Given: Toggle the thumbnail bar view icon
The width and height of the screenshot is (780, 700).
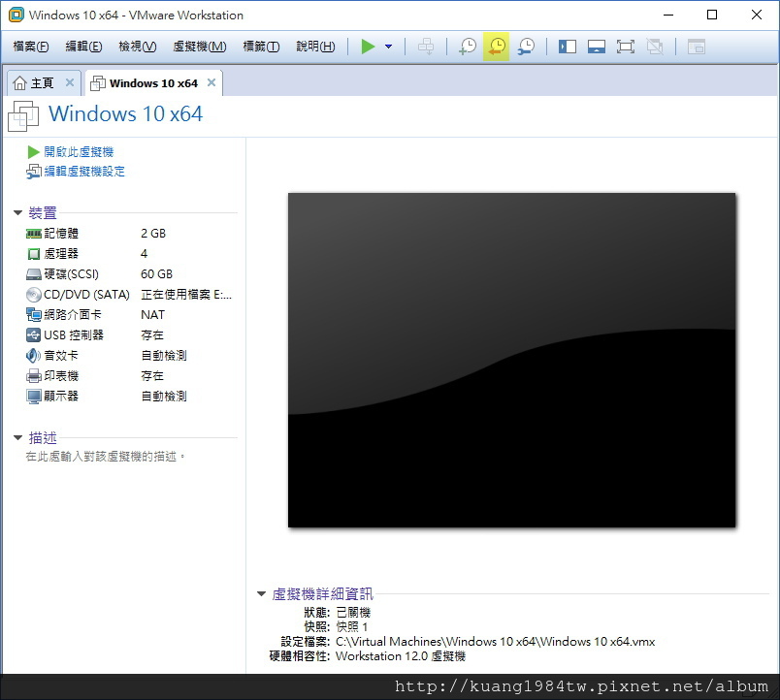Looking at the screenshot, I should click(x=596, y=47).
